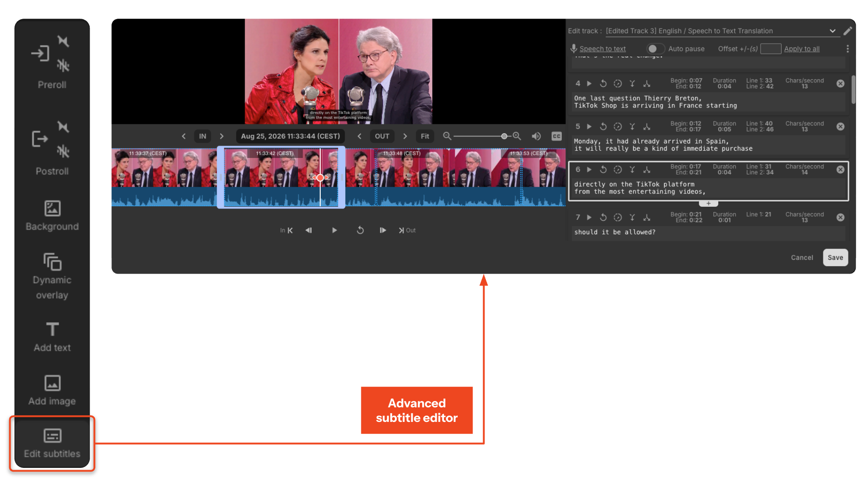Move the OUT point one step back
Viewport: 868px width, 487px height.
tap(359, 136)
